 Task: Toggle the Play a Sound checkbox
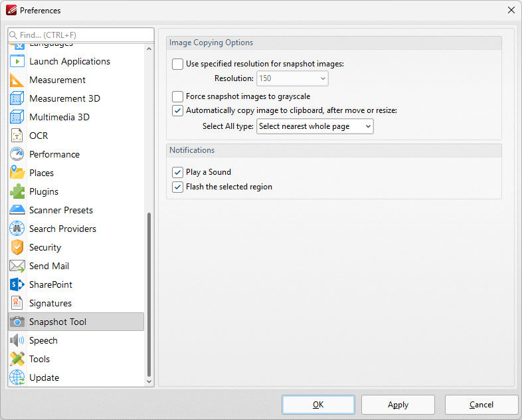(x=177, y=172)
